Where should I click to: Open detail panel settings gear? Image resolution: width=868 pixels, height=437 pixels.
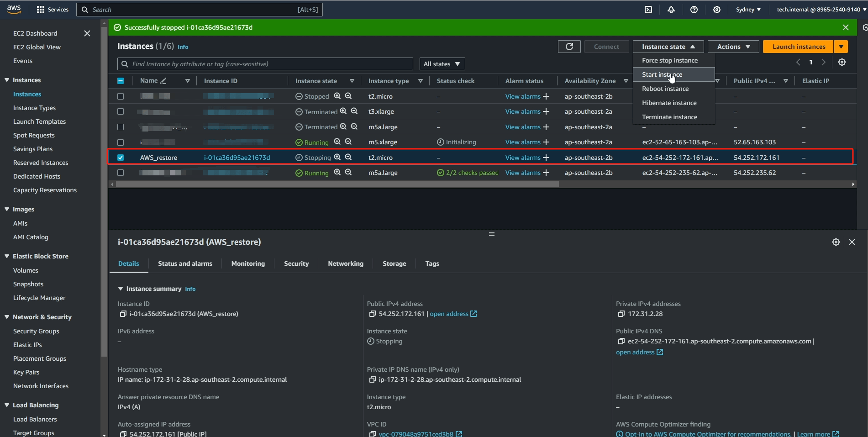click(836, 242)
